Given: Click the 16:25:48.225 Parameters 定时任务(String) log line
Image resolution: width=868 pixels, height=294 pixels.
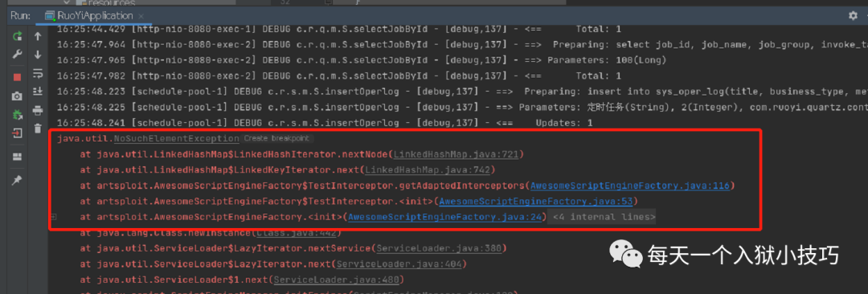Looking at the screenshot, I should click(x=462, y=107).
